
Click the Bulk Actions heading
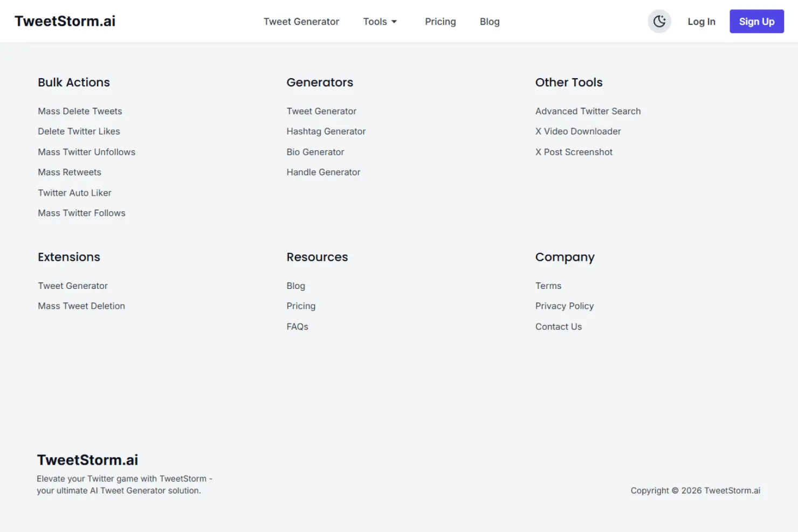[74, 82]
